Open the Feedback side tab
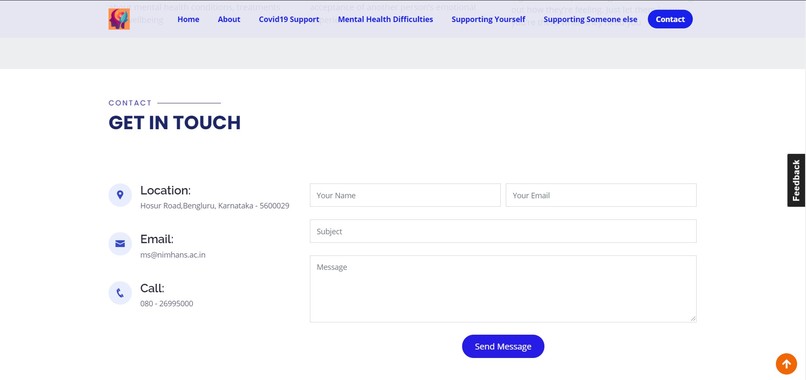This screenshot has height=380, width=806. tap(796, 180)
